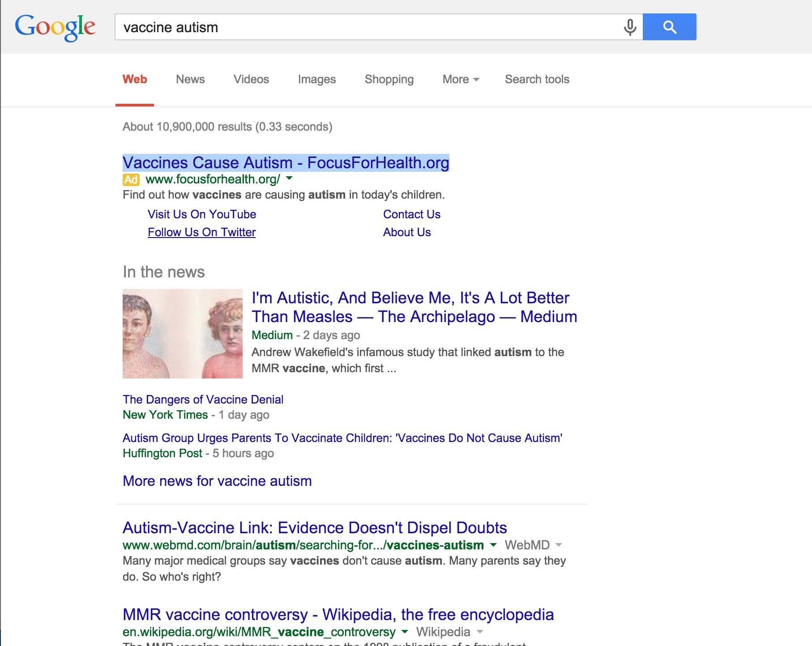This screenshot has width=812, height=646.
Task: Click 'Huffington Post' source label
Action: [162, 453]
